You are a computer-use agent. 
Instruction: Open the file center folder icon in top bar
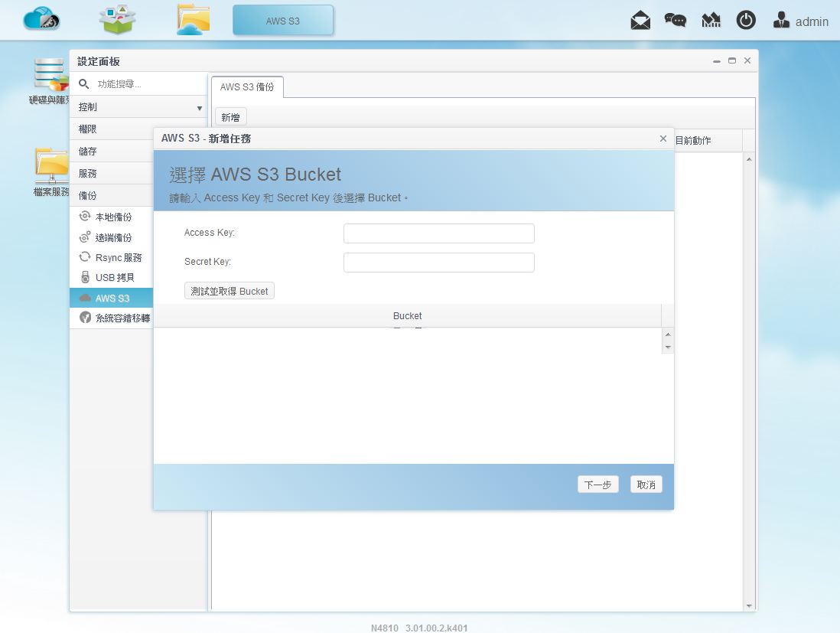tap(193, 20)
